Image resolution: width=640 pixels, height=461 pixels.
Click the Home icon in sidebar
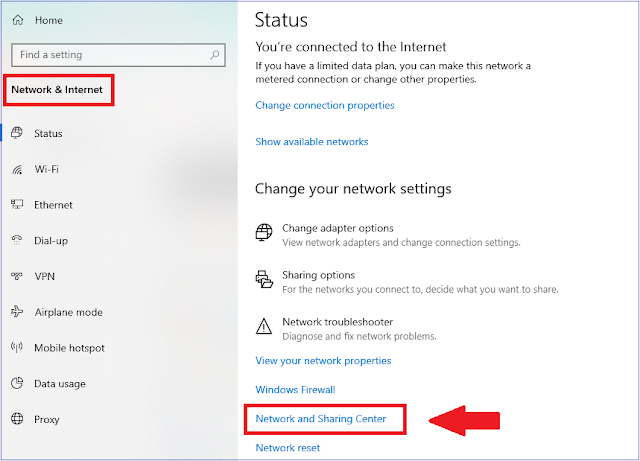[x=17, y=20]
